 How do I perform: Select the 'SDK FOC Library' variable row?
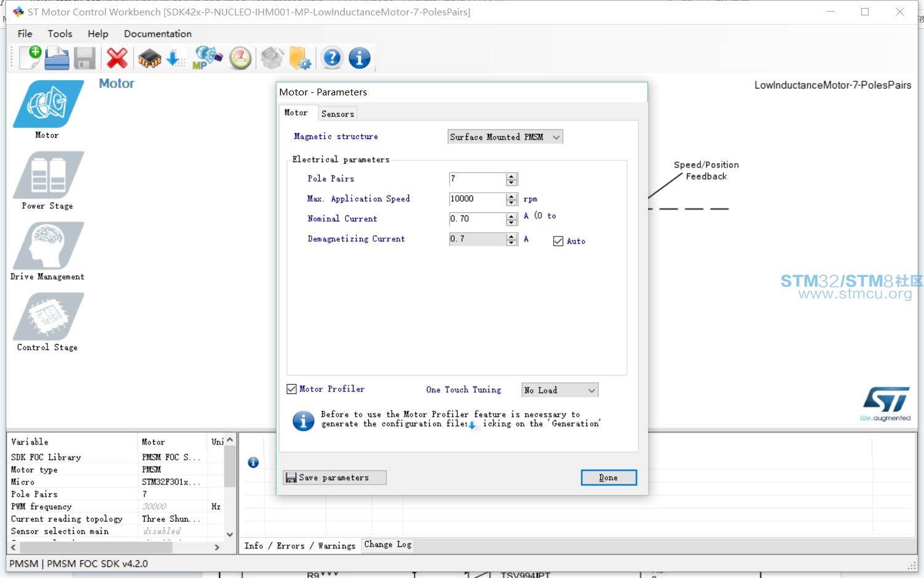[x=116, y=457]
